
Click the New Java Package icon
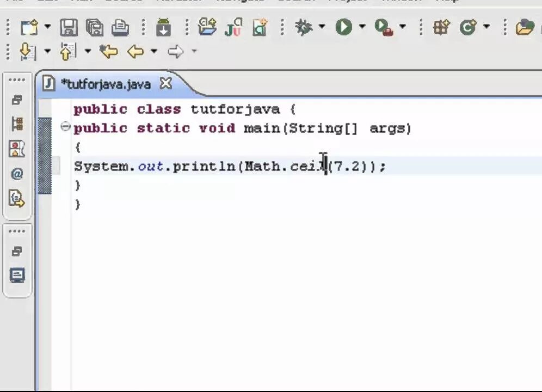click(x=441, y=27)
